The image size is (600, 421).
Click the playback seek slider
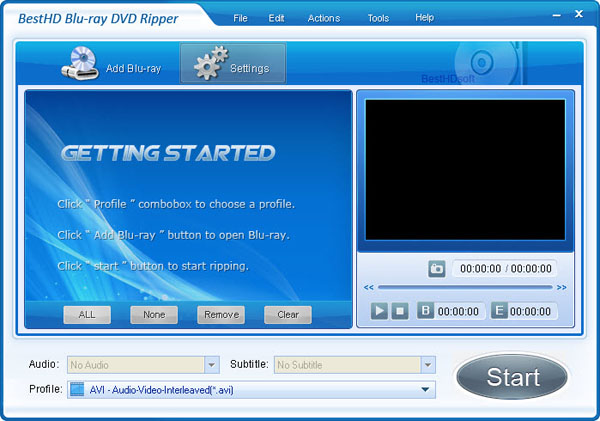pos(465,287)
